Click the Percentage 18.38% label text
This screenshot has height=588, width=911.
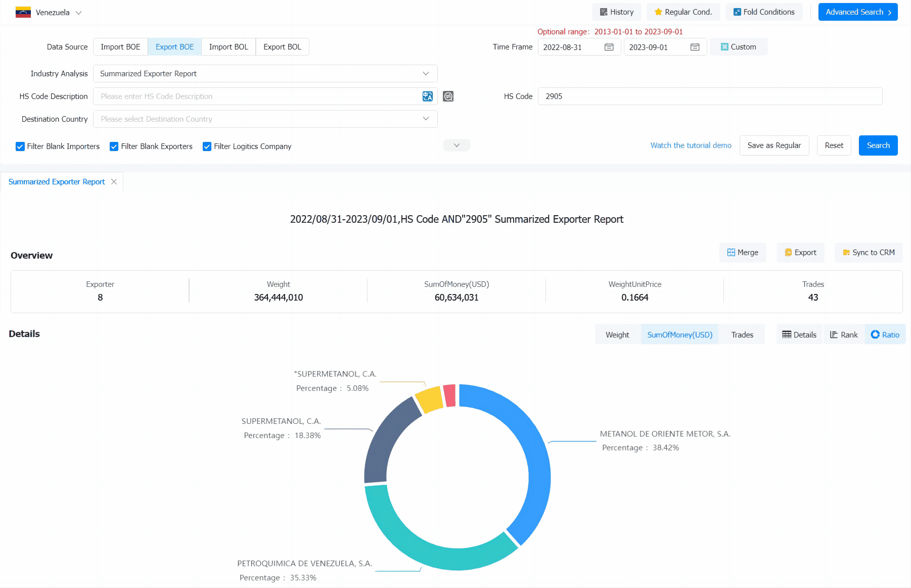(x=282, y=435)
